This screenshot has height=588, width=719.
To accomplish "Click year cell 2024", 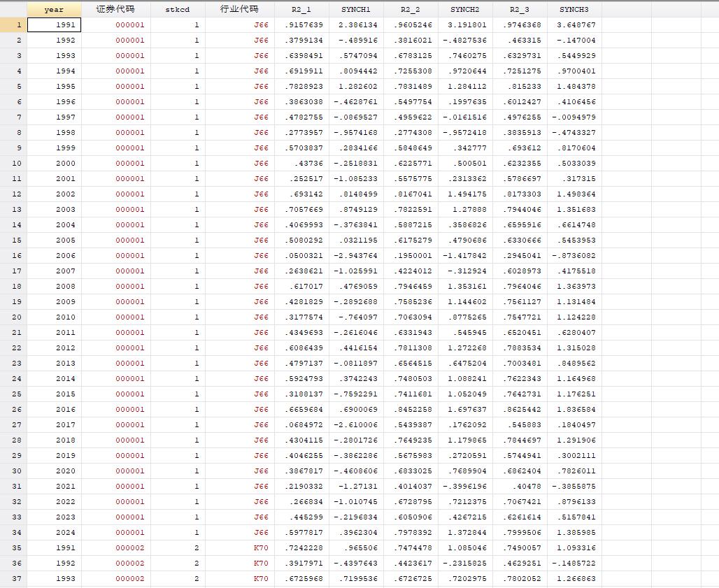I will click(54, 533).
